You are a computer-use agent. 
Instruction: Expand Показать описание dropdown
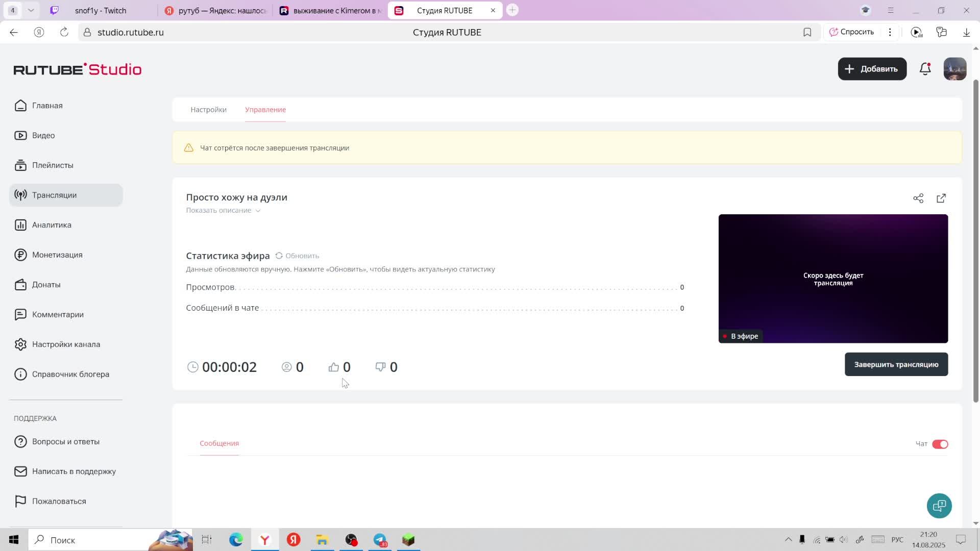[x=223, y=210]
